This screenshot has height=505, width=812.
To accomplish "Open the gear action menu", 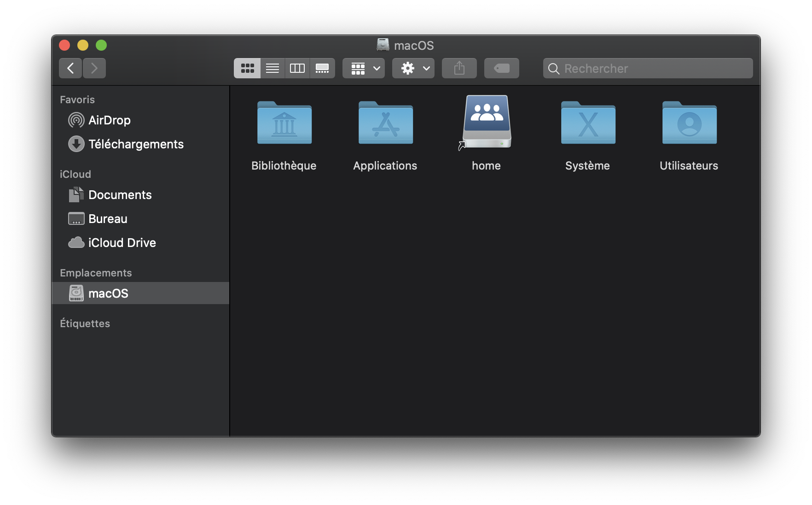I will [x=413, y=68].
